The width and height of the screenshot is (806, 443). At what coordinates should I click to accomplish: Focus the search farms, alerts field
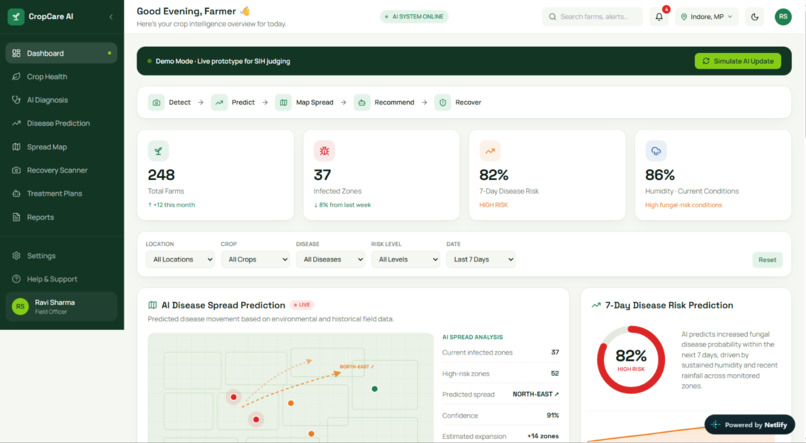click(593, 16)
